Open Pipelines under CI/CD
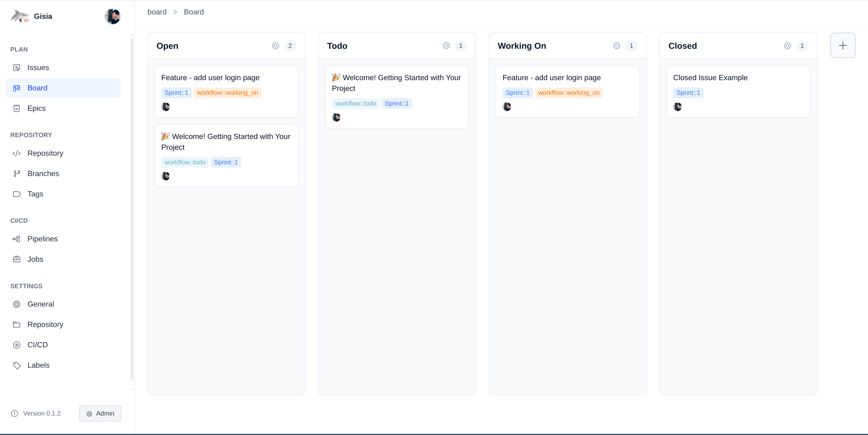Image resolution: width=868 pixels, height=435 pixels. pos(42,239)
